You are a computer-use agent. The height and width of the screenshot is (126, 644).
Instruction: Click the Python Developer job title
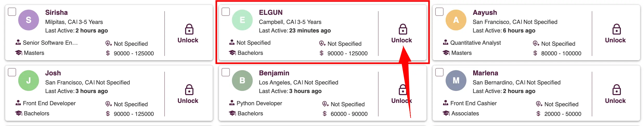coord(259,103)
